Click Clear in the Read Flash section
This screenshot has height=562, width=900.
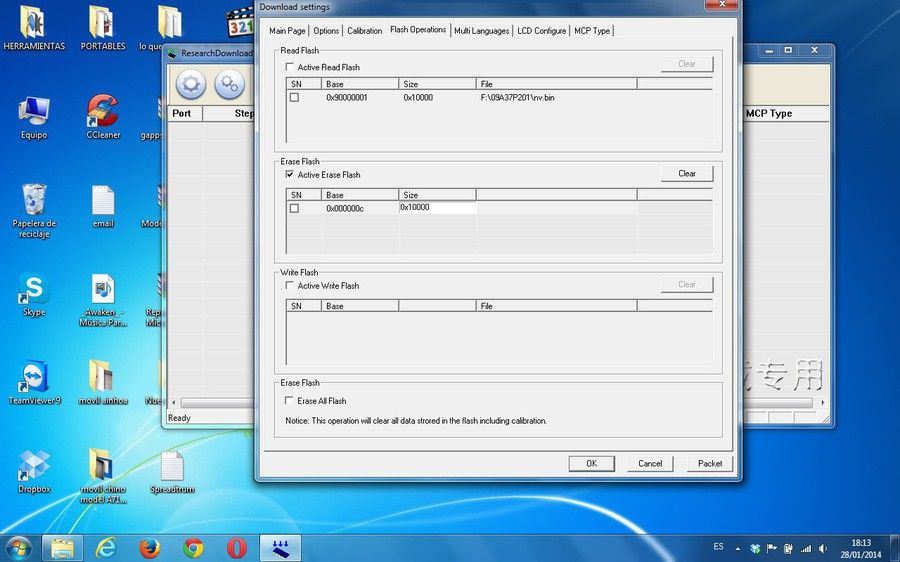pos(687,64)
